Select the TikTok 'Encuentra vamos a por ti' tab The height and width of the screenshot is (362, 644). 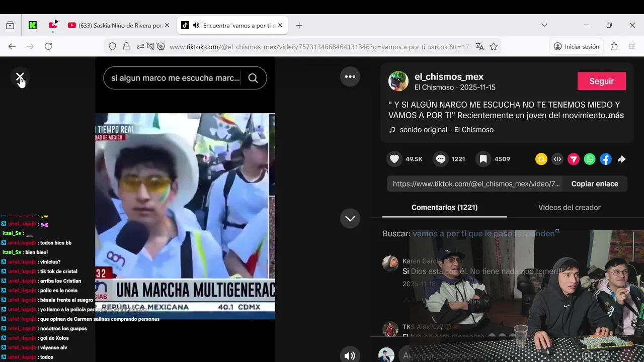232,25
